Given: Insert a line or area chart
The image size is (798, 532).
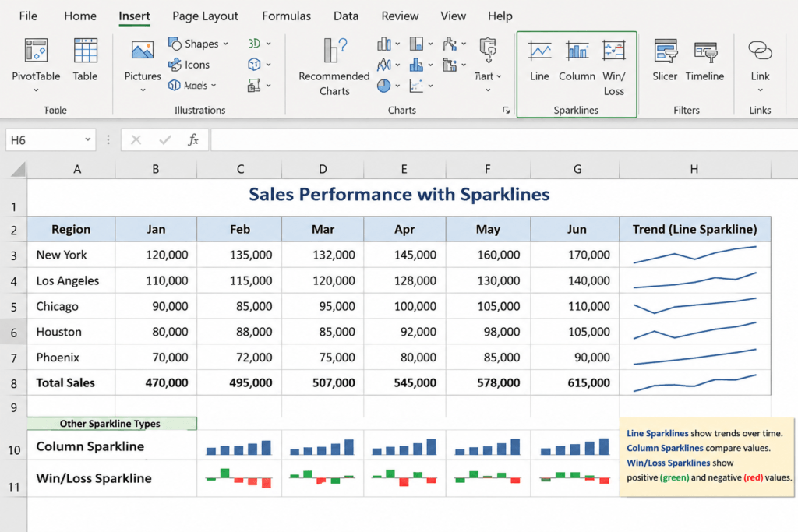Looking at the screenshot, I should (x=383, y=65).
